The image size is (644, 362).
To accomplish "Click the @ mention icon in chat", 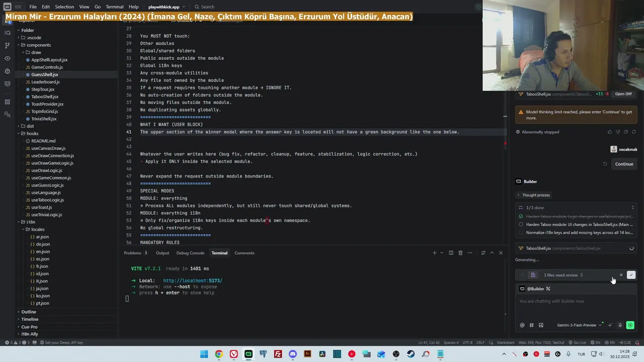I will click(x=522, y=325).
